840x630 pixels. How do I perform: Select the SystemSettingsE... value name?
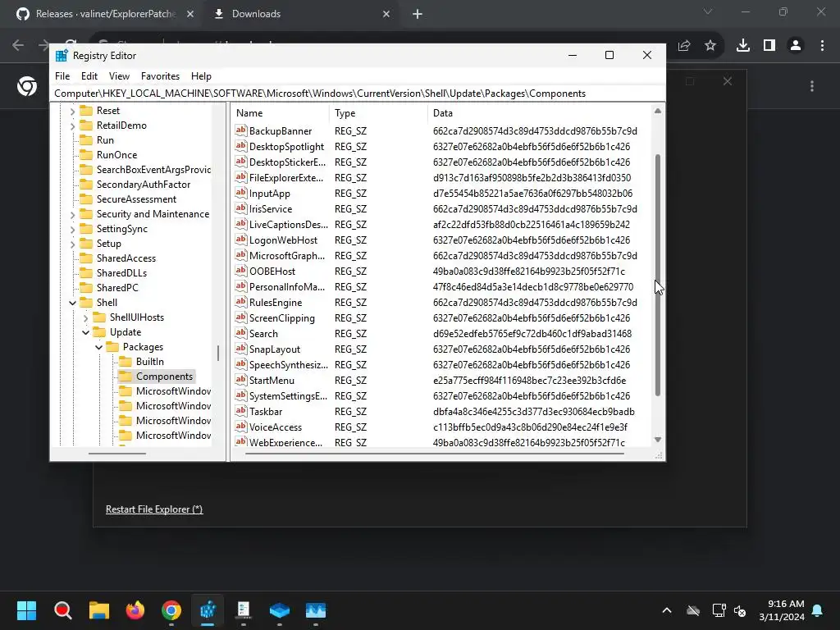(x=288, y=396)
